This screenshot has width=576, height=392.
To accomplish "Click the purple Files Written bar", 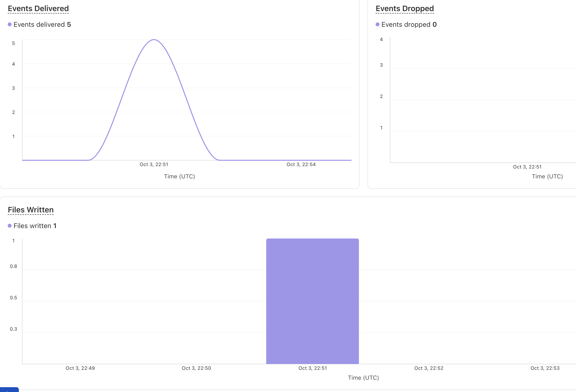I will pyautogui.click(x=312, y=301).
